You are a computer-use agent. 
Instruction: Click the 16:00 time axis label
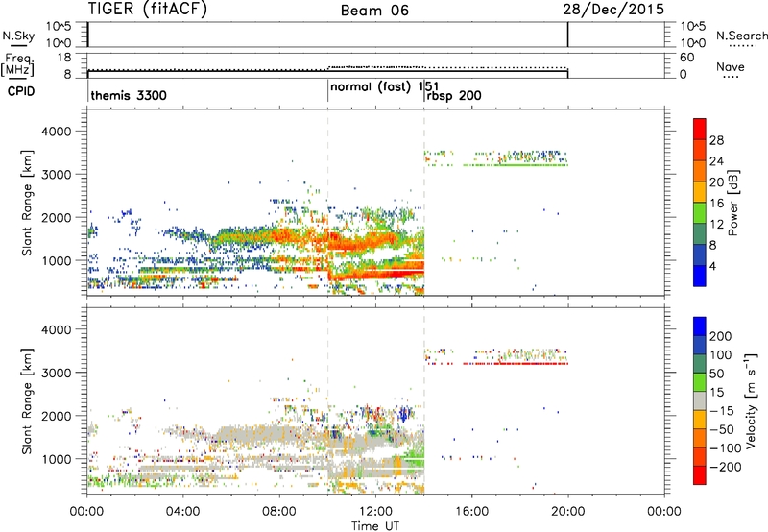[471, 511]
